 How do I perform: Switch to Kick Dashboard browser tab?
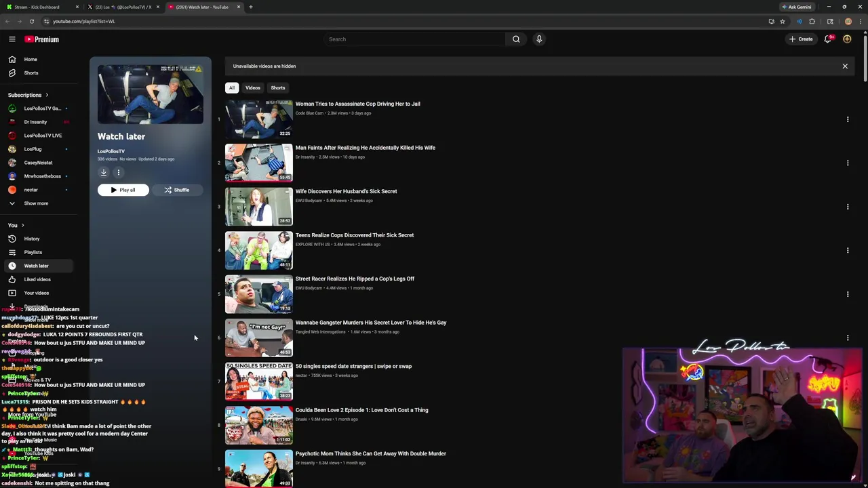click(41, 7)
